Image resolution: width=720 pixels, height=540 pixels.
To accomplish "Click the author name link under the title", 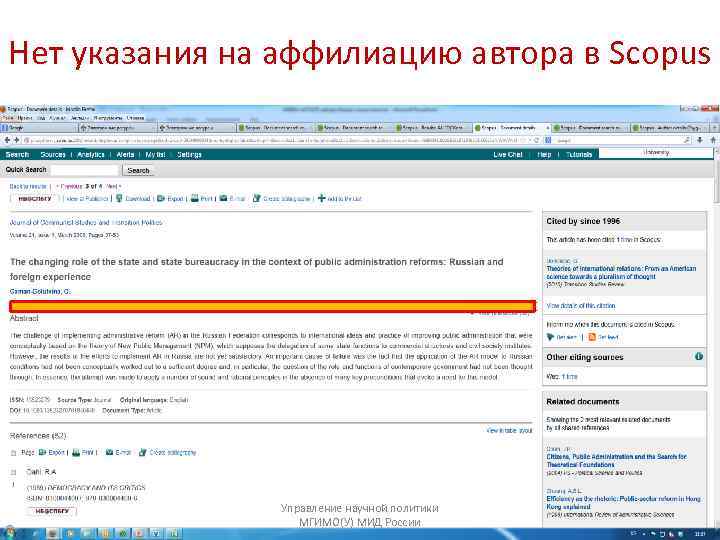I will [x=40, y=292].
